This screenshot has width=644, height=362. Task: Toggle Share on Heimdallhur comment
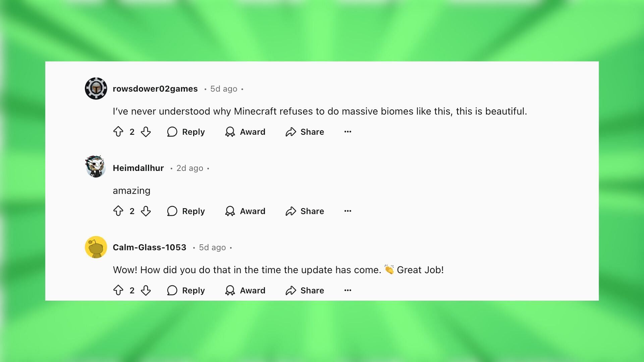coord(305,211)
